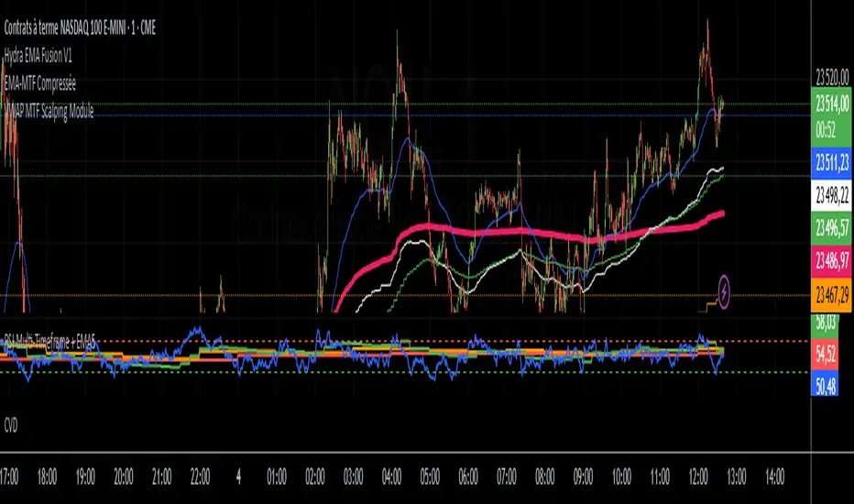Select the VWAP MTF Scalping Module label

49,111
